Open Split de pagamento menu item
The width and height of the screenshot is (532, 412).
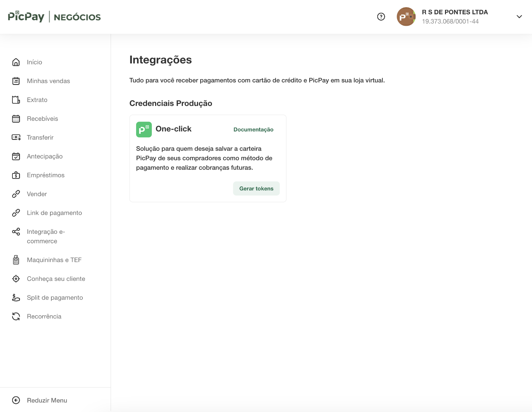pyautogui.click(x=55, y=298)
